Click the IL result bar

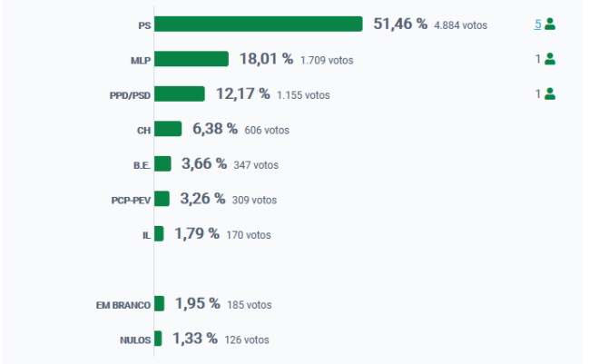159,234
